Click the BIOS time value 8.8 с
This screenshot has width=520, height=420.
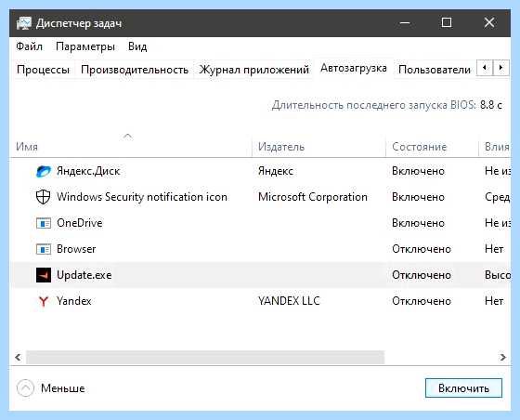pyautogui.click(x=491, y=105)
